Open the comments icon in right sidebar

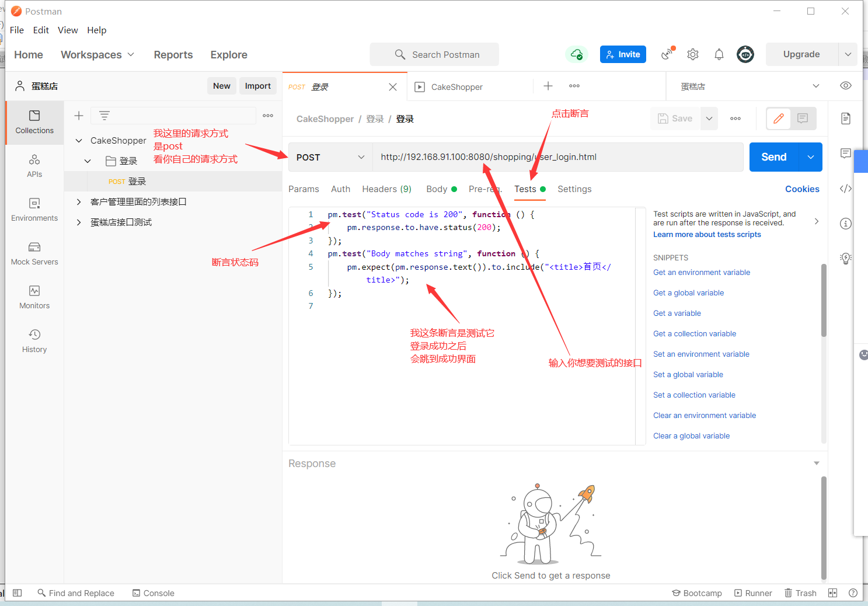(846, 154)
